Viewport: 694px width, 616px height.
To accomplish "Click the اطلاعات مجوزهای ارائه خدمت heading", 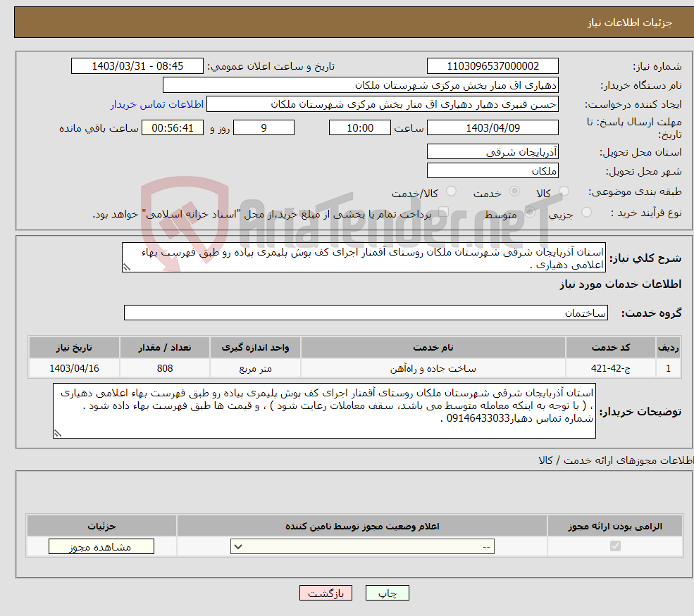I will click(x=616, y=460).
